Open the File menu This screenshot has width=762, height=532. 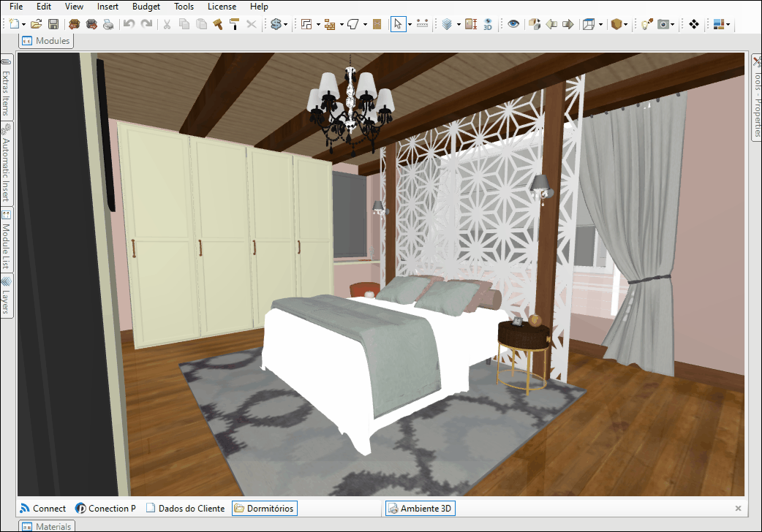16,7
